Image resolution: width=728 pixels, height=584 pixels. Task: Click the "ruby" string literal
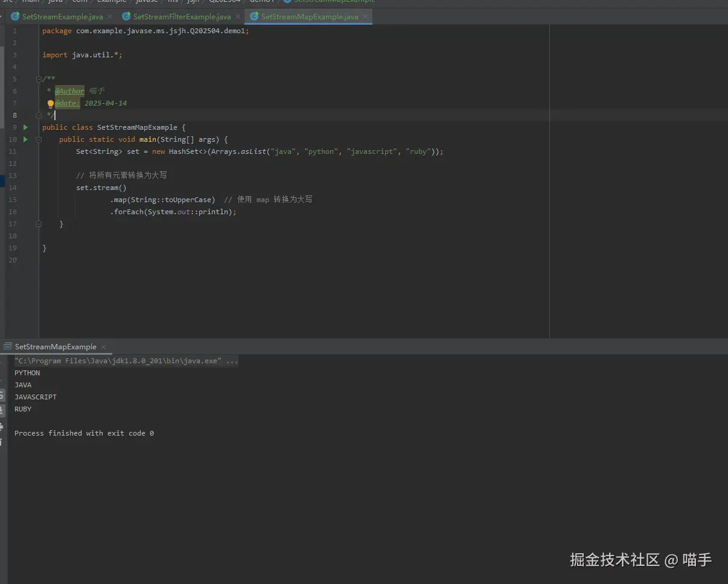coord(418,151)
